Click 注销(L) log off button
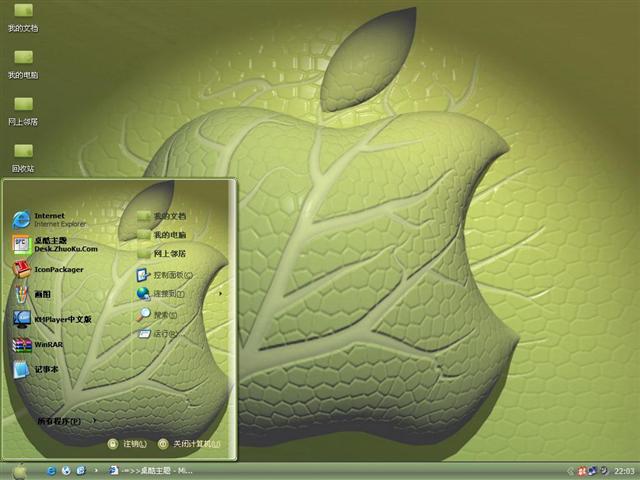Viewport: 640px width, 480px height. click(x=127, y=444)
